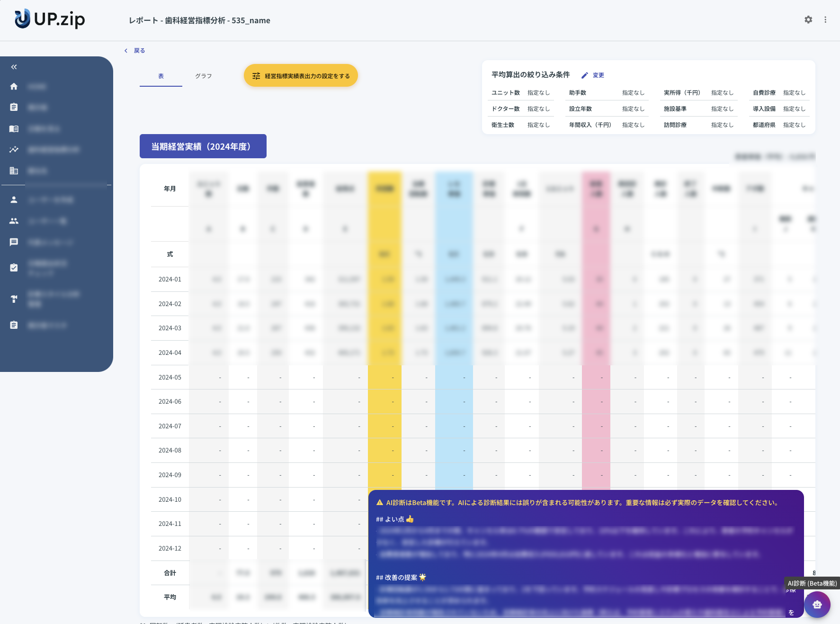Click the hammer tool sidebar icon
Screen dimensions: 840x624
(14, 298)
